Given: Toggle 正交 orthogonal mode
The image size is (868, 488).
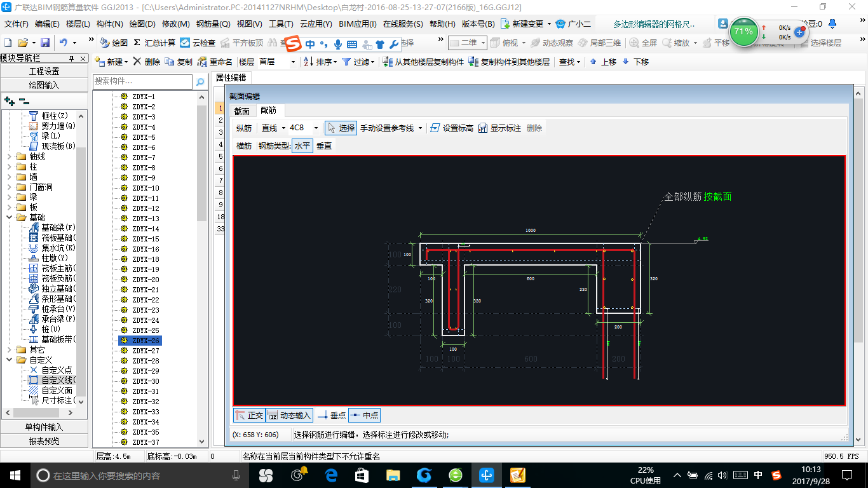Looking at the screenshot, I should [249, 415].
